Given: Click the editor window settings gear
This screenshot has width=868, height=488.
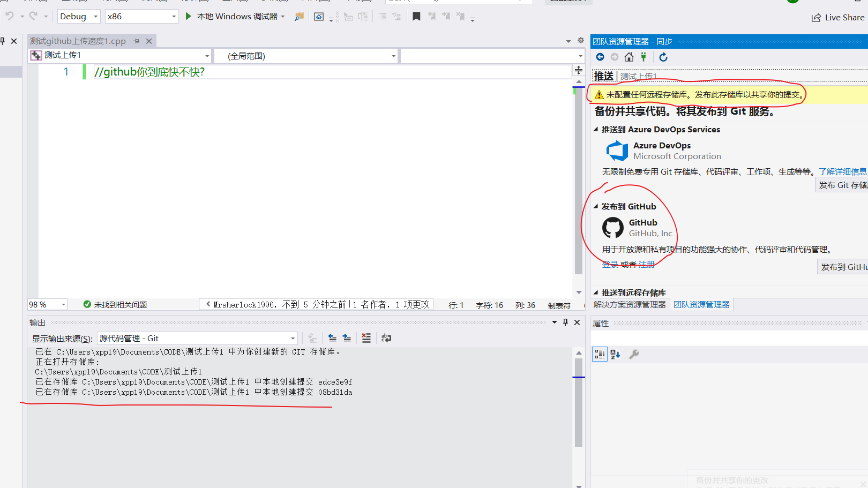Looking at the screenshot, I should (580, 41).
